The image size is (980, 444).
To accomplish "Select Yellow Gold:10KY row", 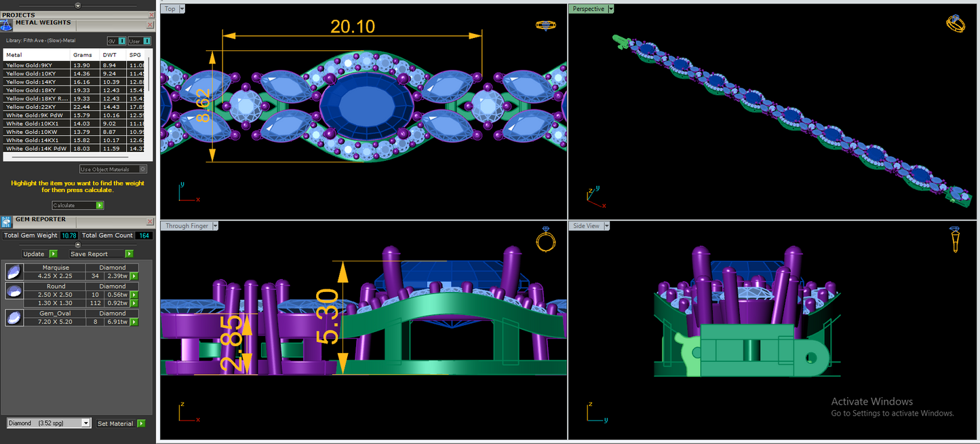I will pos(75,73).
